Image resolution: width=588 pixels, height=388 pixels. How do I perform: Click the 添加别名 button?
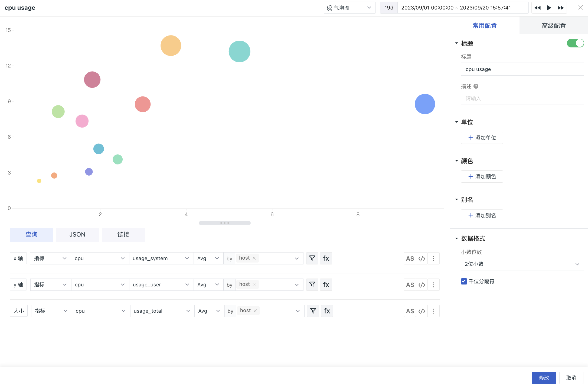click(482, 215)
